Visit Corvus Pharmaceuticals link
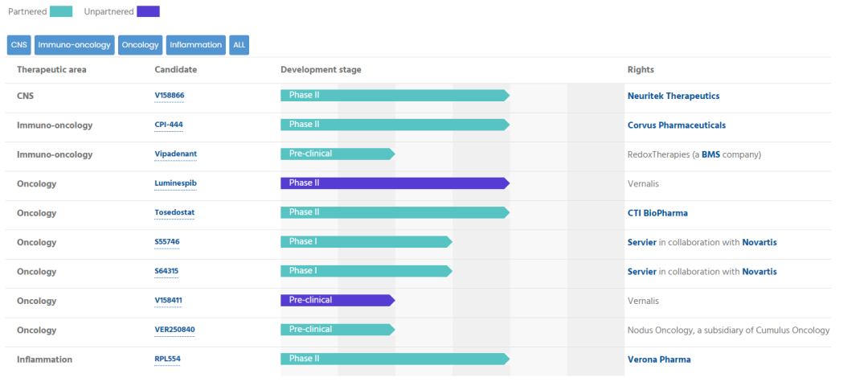Screen dimensions: 868x390 coord(677,125)
